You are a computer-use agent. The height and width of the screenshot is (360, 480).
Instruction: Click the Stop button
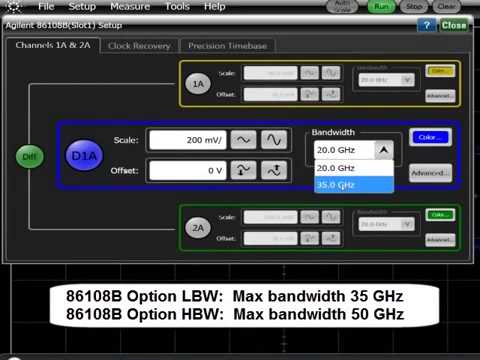tap(414, 7)
